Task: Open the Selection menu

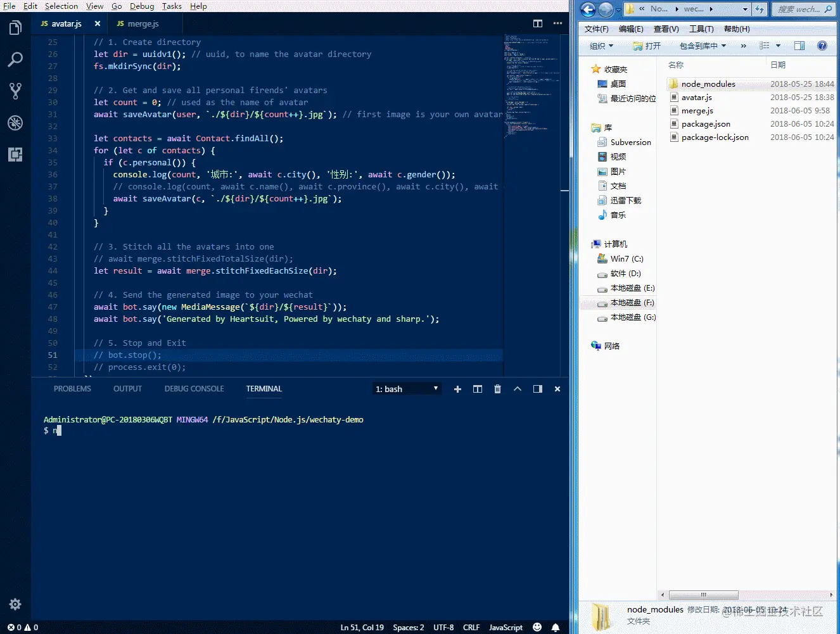Action: (61, 6)
